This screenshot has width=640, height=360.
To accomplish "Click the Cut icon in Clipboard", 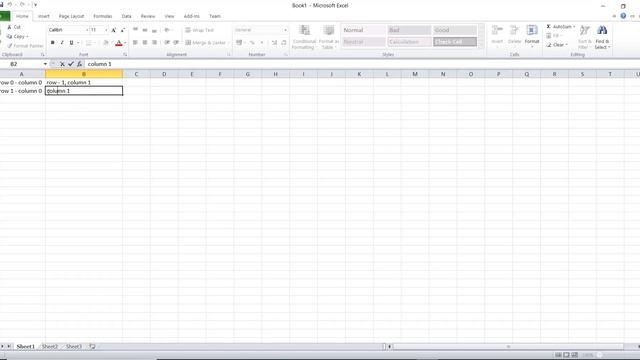I will 10,27.
